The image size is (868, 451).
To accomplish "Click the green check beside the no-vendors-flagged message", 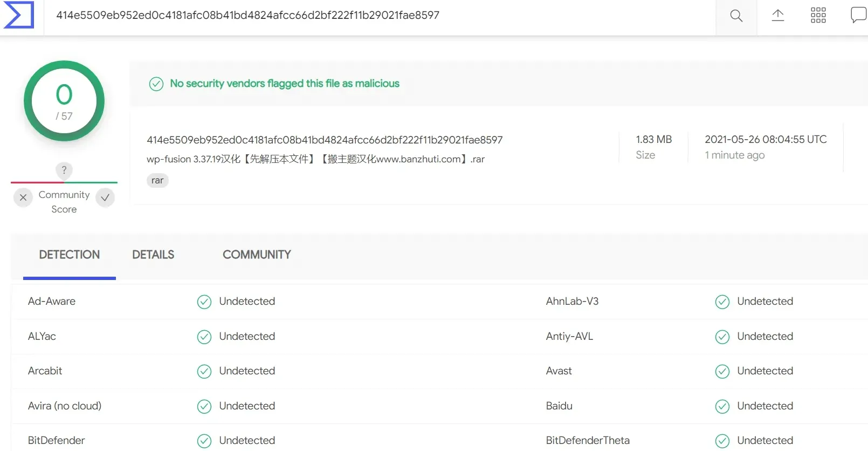I will point(156,84).
